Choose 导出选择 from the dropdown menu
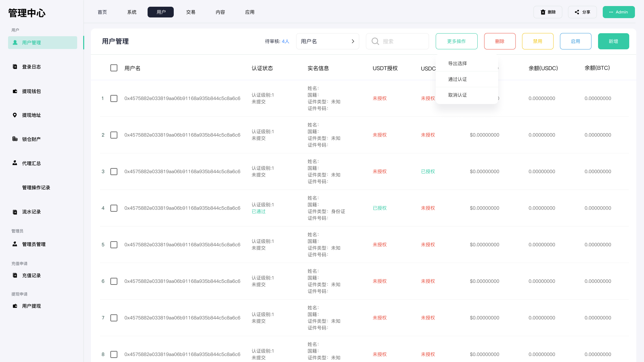The image size is (644, 362). [467, 63]
